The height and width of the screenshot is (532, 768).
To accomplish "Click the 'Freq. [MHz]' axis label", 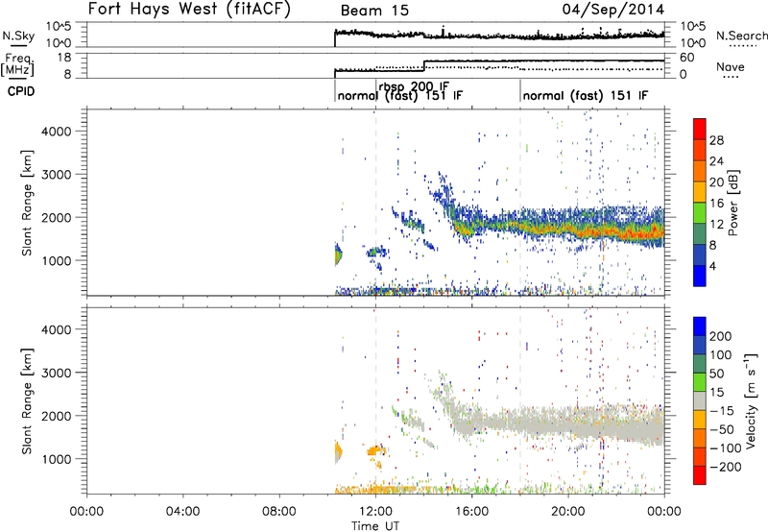I will point(17,65).
